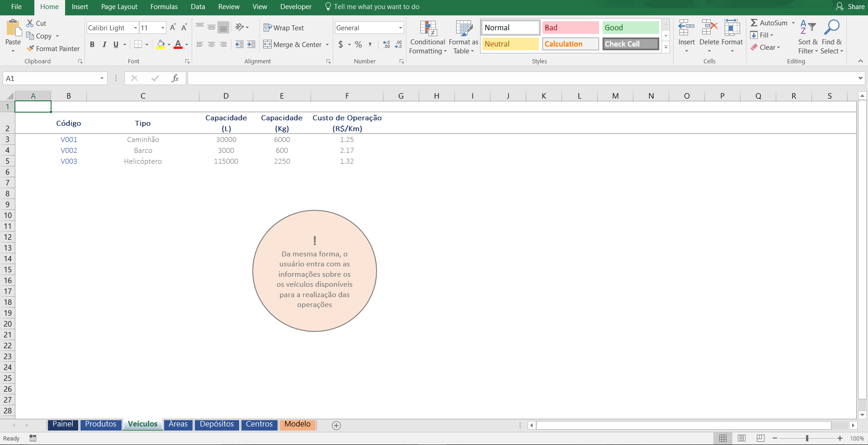The image size is (868, 445).
Task: Apply the Calculation cell style
Action: (x=571, y=44)
